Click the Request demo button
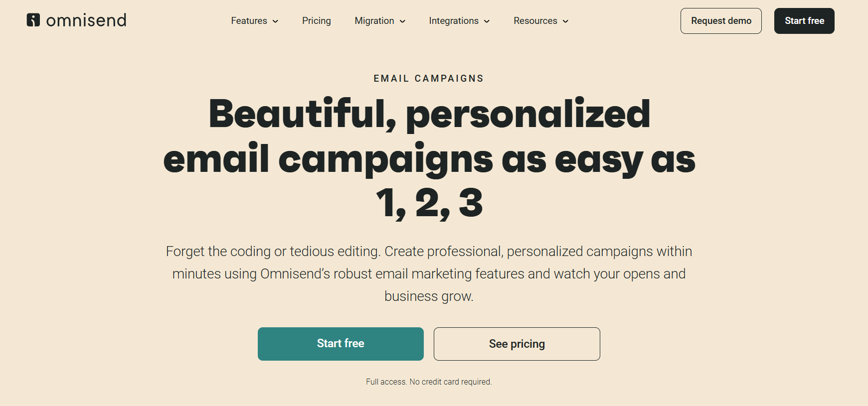Screen dimensions: 868x406 (x=721, y=21)
